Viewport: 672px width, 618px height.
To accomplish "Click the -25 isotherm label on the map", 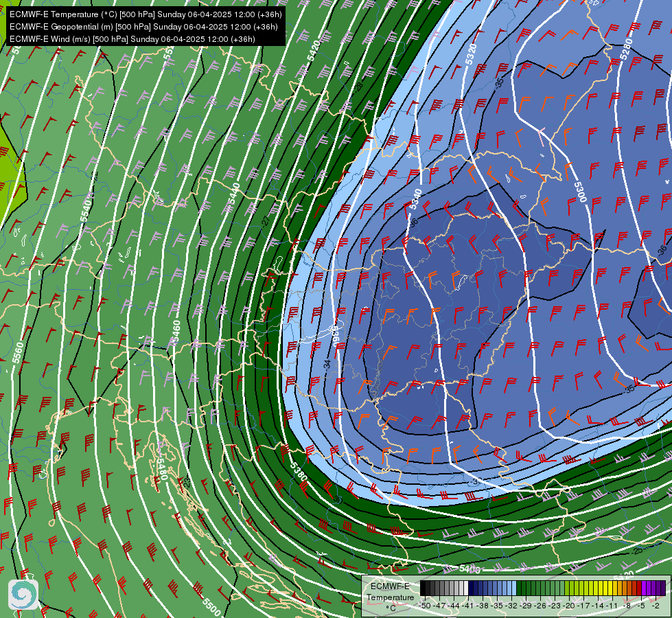I will 637,551.
